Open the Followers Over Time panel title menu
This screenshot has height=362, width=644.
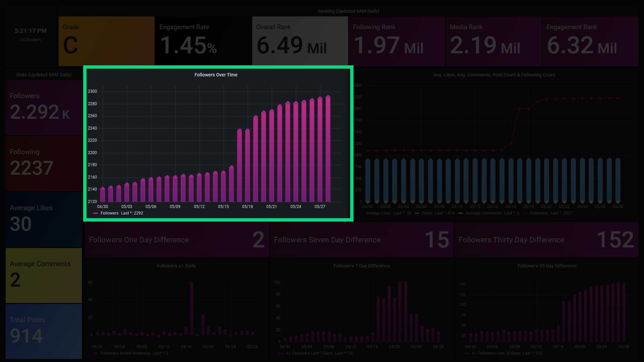[x=216, y=75]
